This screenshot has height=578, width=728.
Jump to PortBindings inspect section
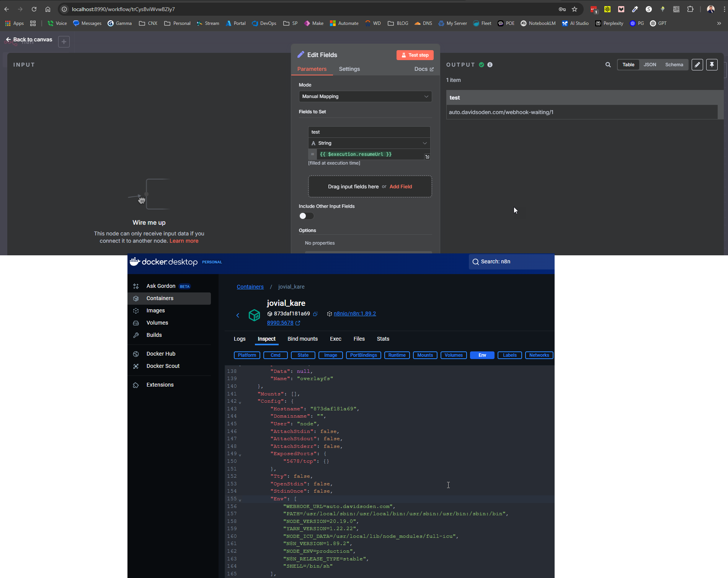coord(363,355)
